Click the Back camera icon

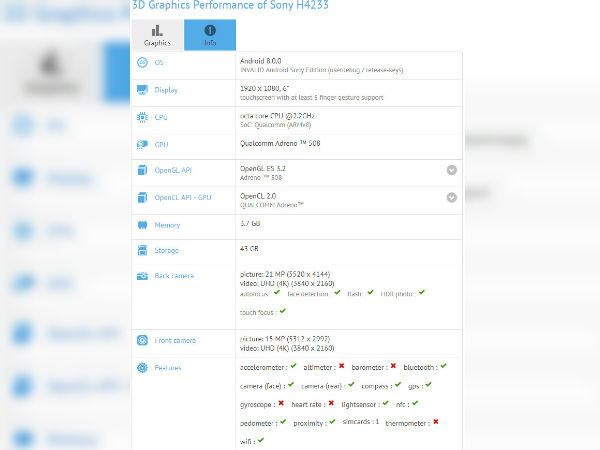click(x=142, y=276)
